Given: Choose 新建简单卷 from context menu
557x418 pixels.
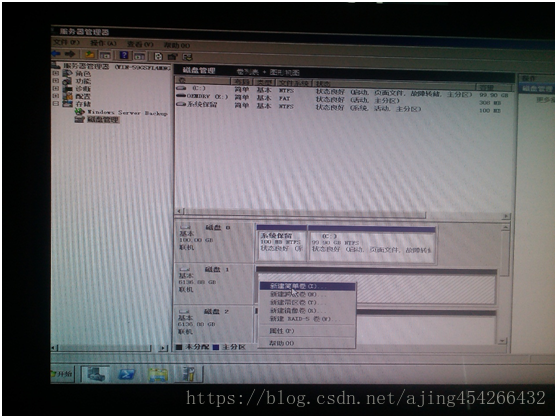Looking at the screenshot, I should (x=307, y=286).
